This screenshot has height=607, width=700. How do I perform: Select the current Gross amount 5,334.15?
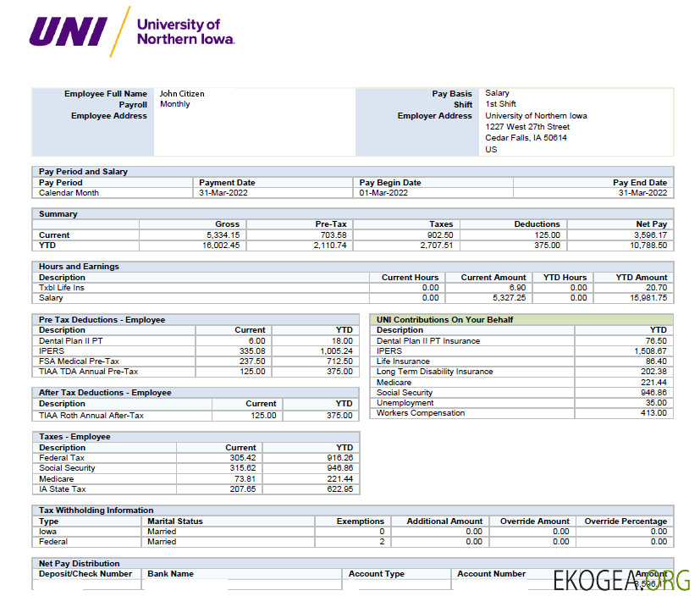tap(223, 235)
